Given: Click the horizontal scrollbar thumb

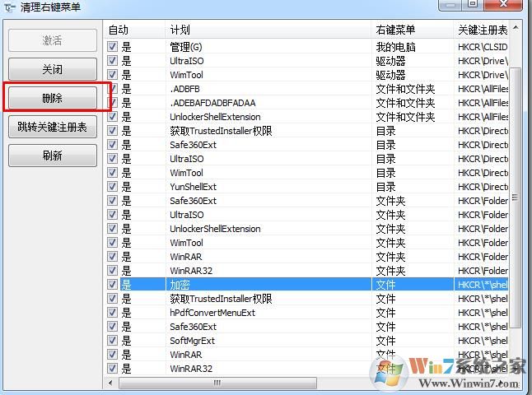Looking at the screenshot, I should tap(217, 383).
